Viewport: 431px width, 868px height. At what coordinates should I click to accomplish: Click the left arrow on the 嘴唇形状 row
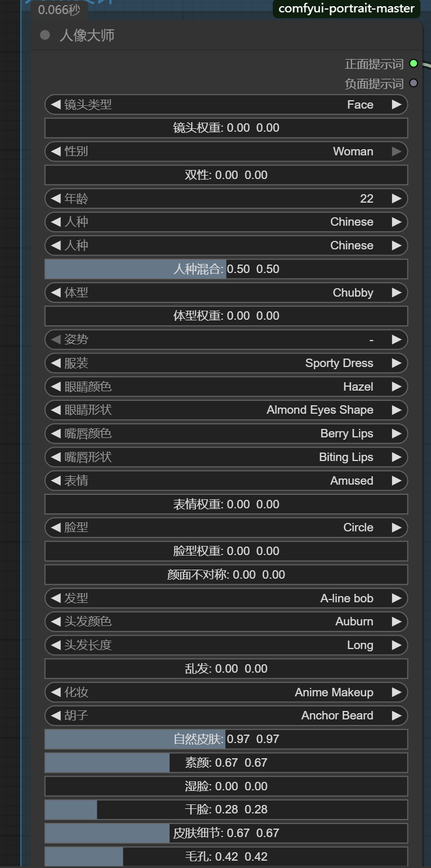(x=56, y=457)
